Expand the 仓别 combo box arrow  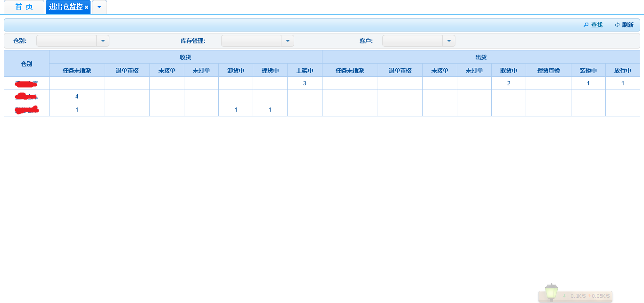pos(103,41)
